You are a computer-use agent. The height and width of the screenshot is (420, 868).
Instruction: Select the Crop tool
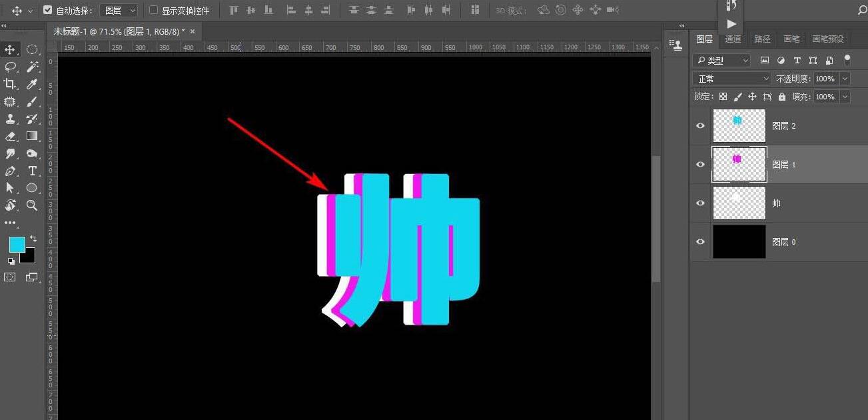pos(9,84)
